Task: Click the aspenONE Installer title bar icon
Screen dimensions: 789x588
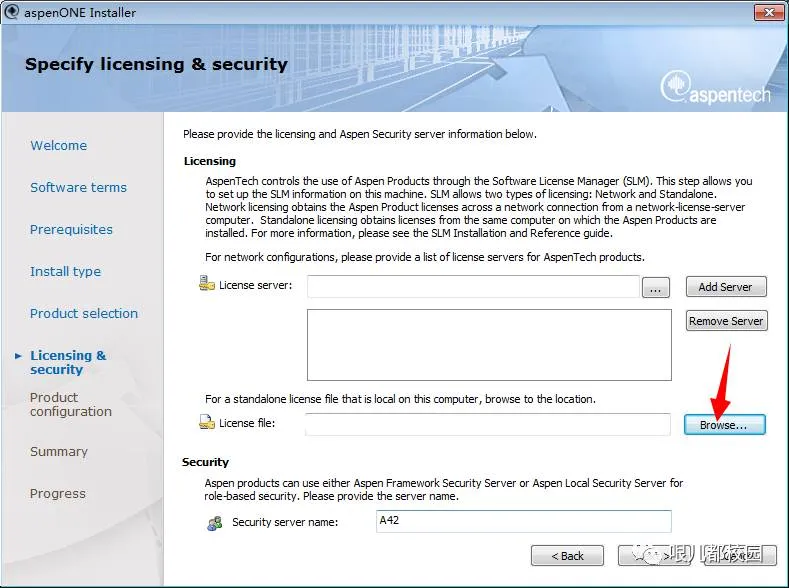Action: [x=11, y=12]
